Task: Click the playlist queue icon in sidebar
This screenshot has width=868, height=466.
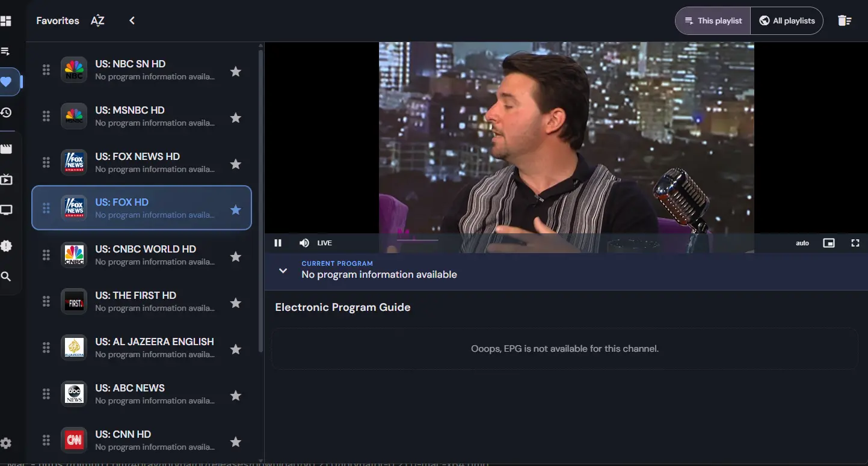Action: [x=6, y=52]
